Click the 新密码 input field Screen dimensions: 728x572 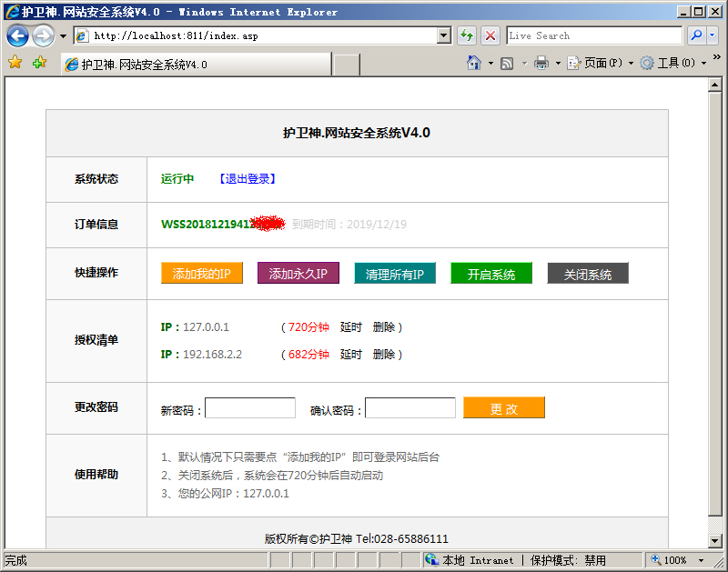(250, 408)
